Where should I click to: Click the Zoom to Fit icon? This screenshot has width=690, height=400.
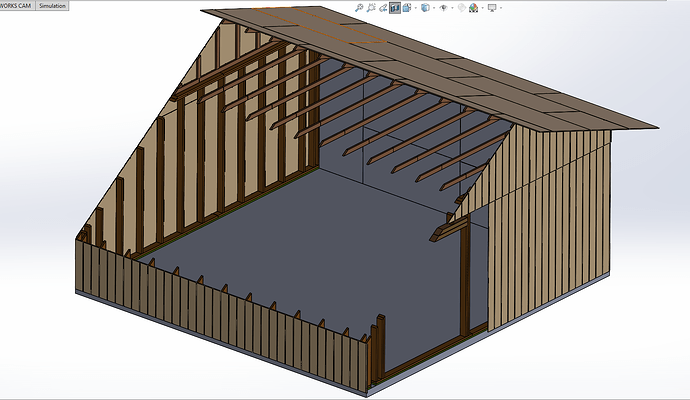(x=359, y=7)
